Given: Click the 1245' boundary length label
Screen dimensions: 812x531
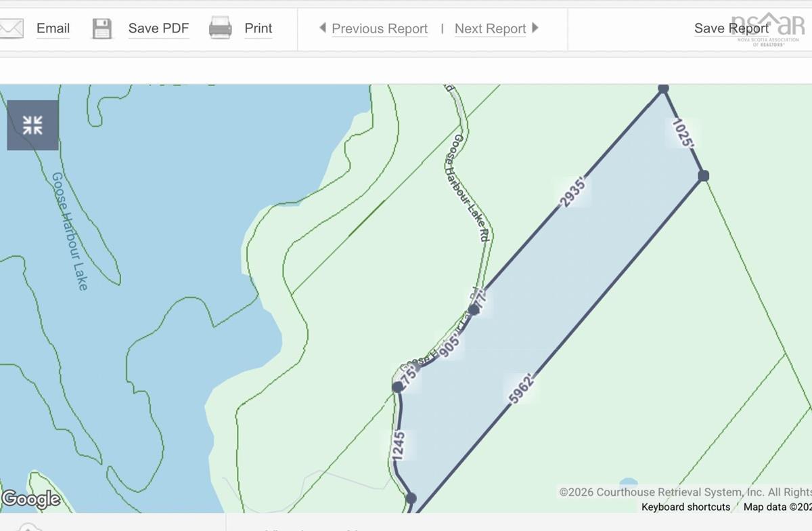Looking at the screenshot, I should (x=398, y=446).
